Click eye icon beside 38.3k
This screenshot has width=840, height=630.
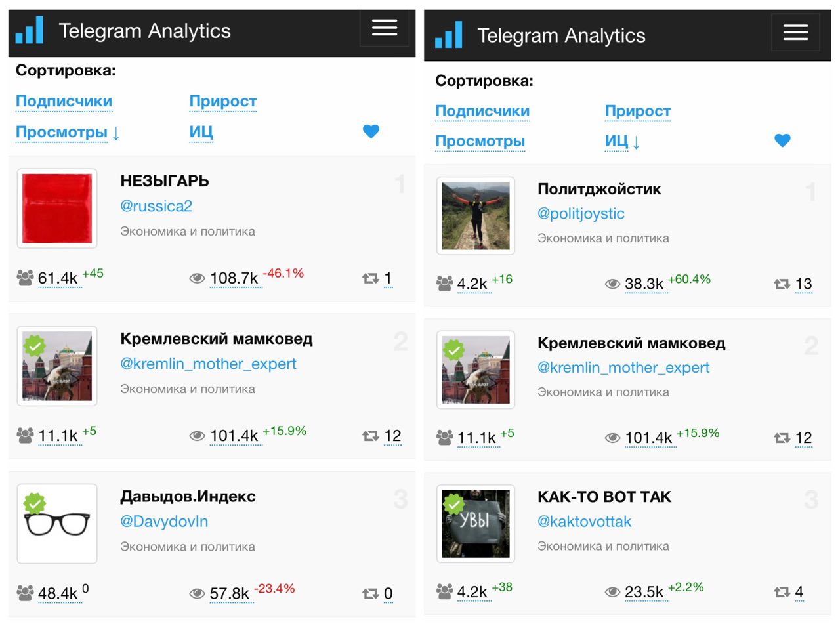[612, 283]
